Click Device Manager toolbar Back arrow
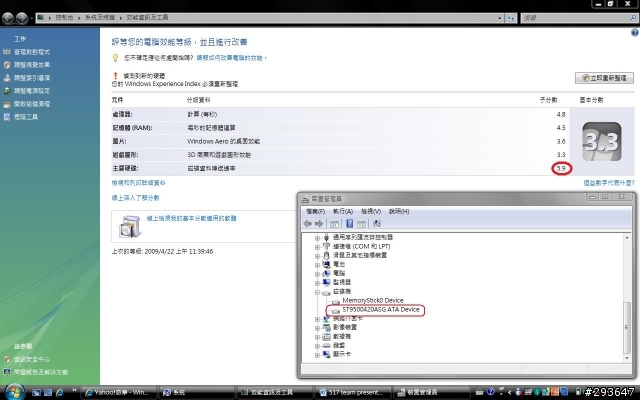 point(308,224)
